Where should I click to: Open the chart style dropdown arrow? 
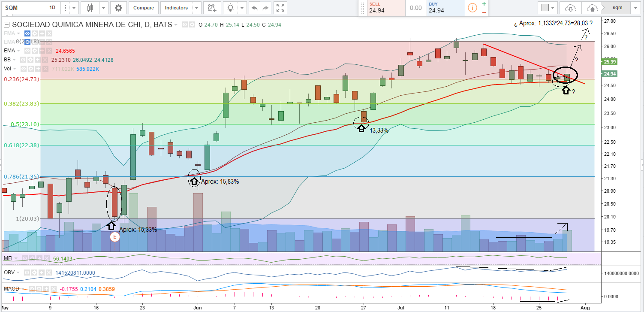[103, 8]
